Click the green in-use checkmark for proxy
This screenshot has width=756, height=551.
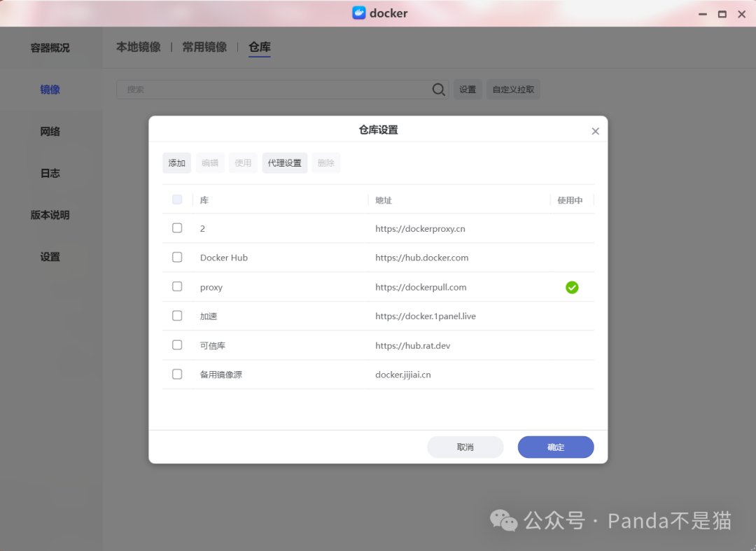coord(572,287)
